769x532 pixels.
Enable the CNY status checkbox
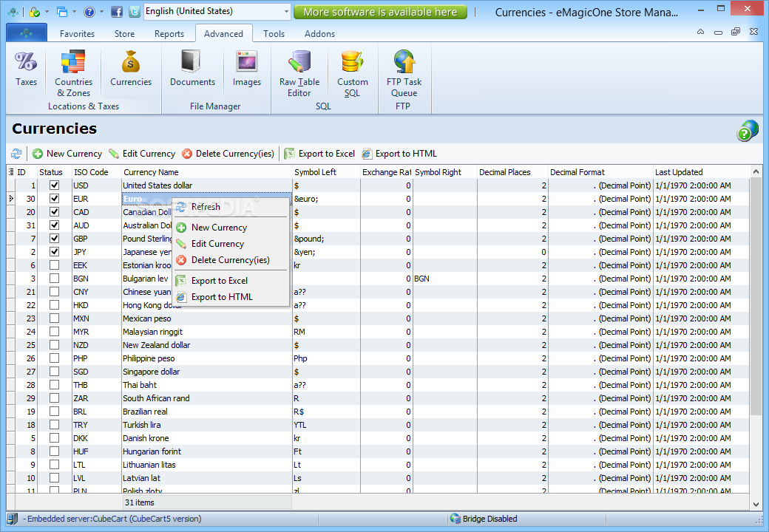click(55, 291)
